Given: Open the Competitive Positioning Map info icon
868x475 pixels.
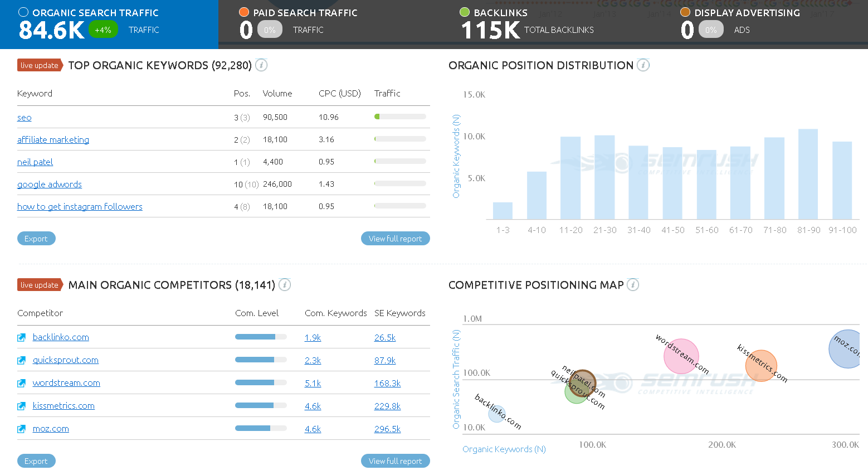Looking at the screenshot, I should 633,285.
